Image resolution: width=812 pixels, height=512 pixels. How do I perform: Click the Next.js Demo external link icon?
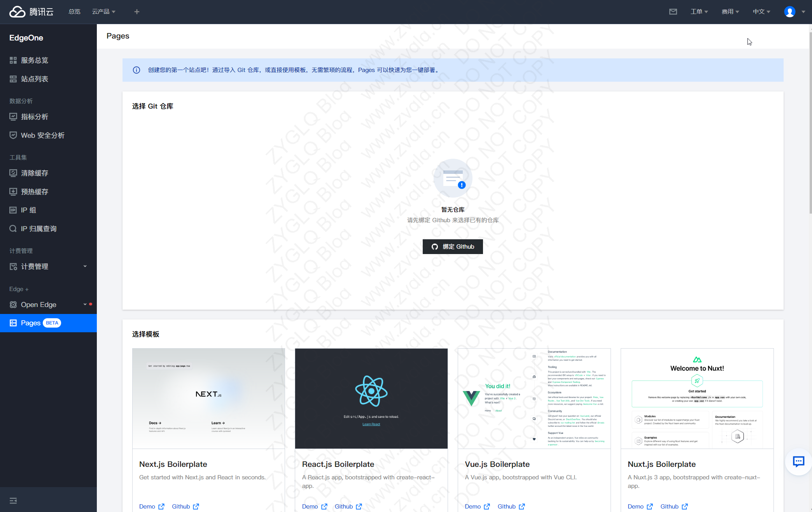(x=161, y=507)
